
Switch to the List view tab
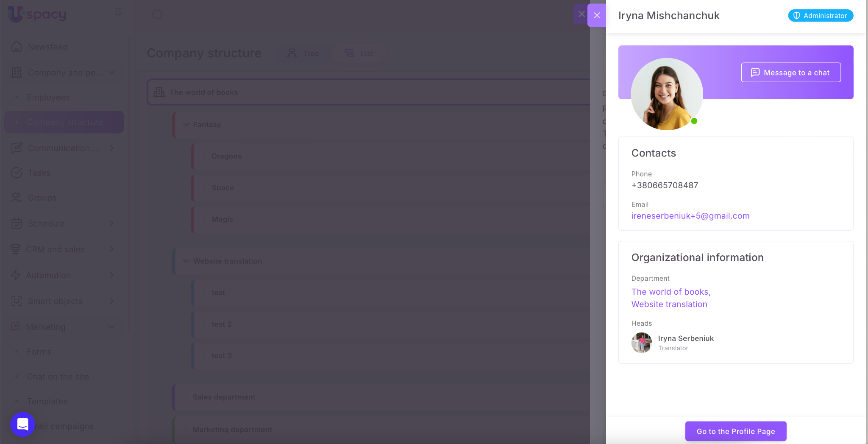pos(359,53)
